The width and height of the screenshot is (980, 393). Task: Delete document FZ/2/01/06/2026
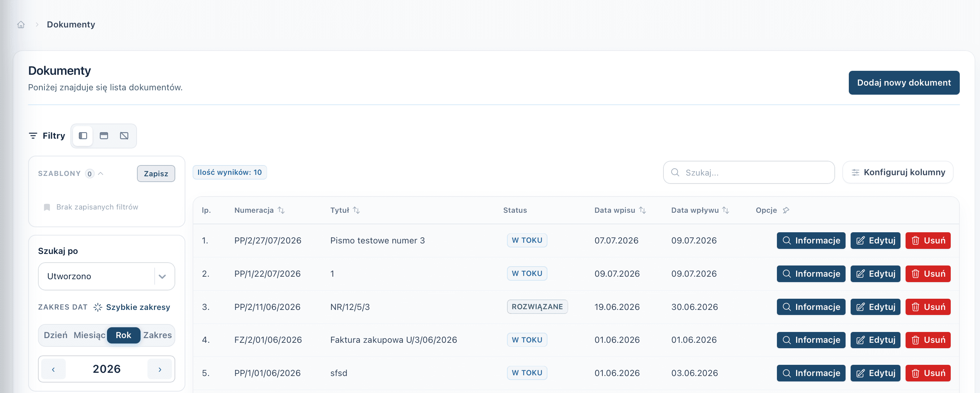click(x=928, y=340)
